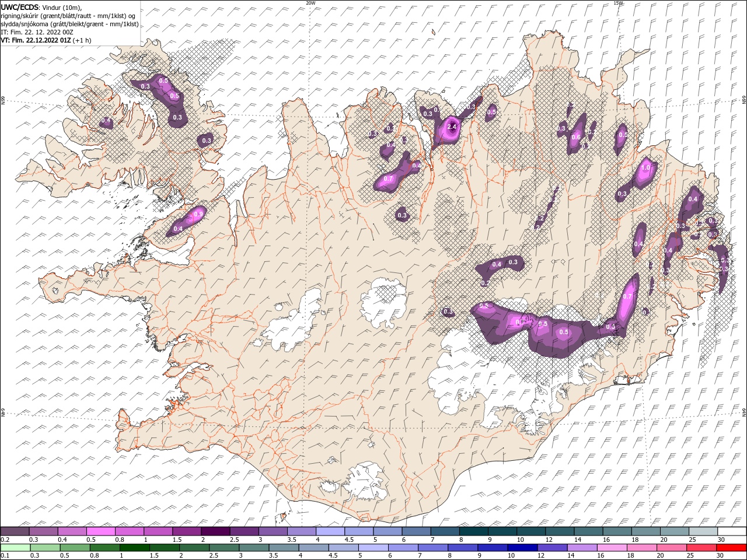Click the 1.0 precipitation label in the east
This screenshot has width=747, height=560.
pyautogui.click(x=645, y=167)
